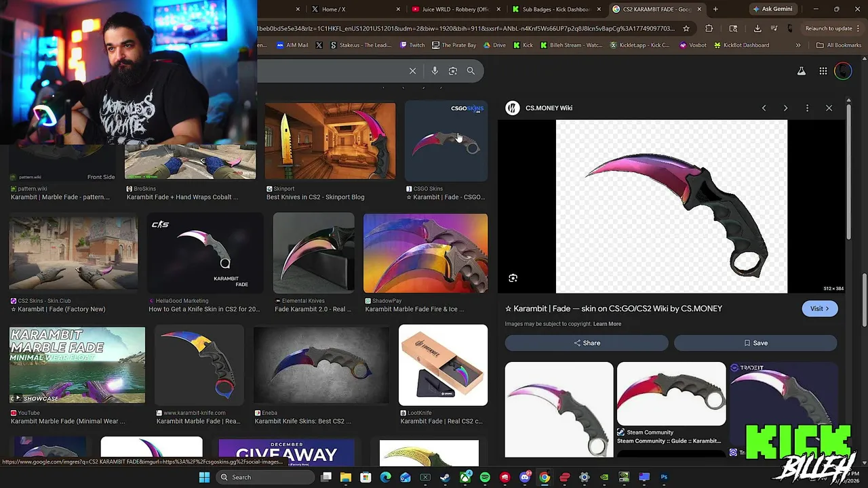Open ShadowPay Marble Fade Fire & Ice thumbnail
This screenshot has width=868, height=488.
coord(425,253)
